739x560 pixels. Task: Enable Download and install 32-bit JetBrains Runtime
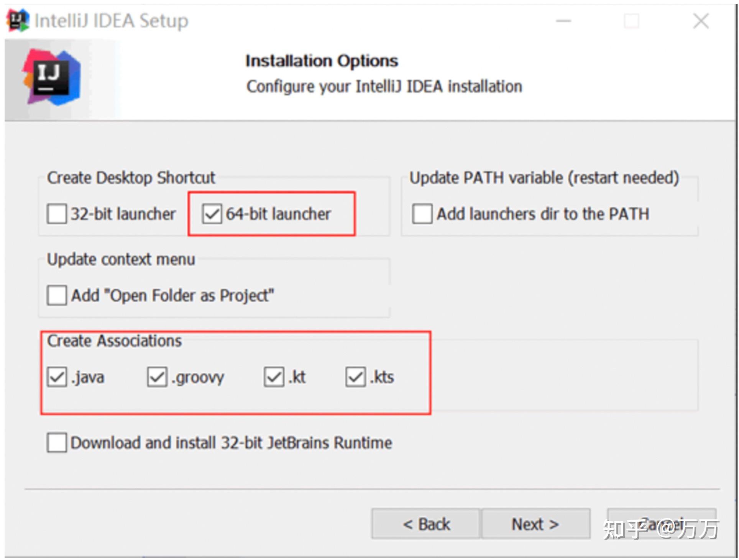click(57, 442)
